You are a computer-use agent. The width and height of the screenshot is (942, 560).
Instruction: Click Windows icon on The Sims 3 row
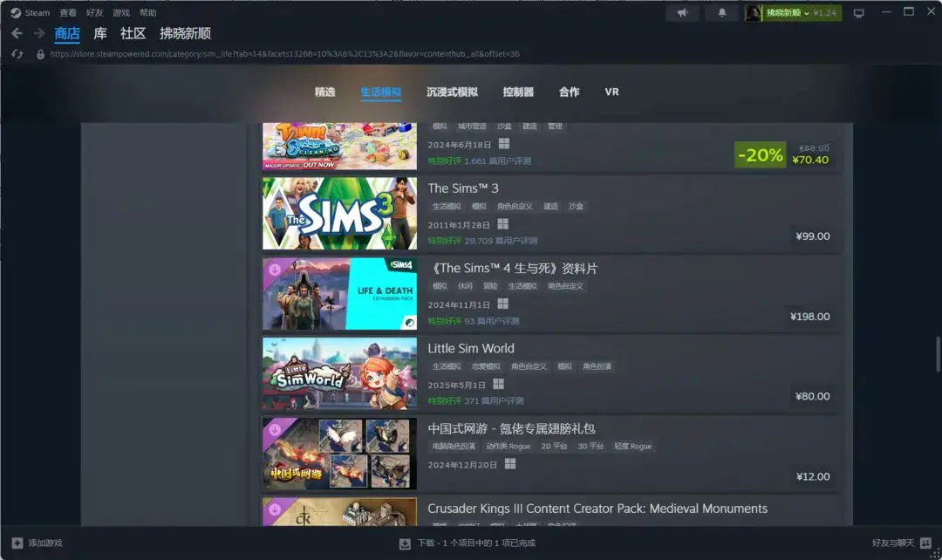click(503, 224)
